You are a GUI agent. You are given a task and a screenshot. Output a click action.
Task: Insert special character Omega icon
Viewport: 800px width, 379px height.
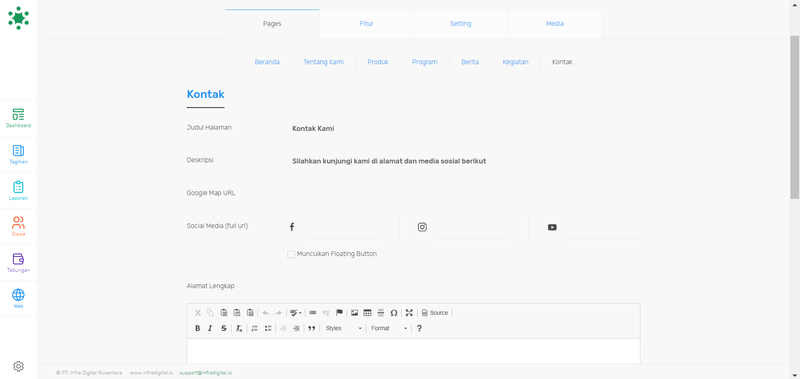[394, 313]
